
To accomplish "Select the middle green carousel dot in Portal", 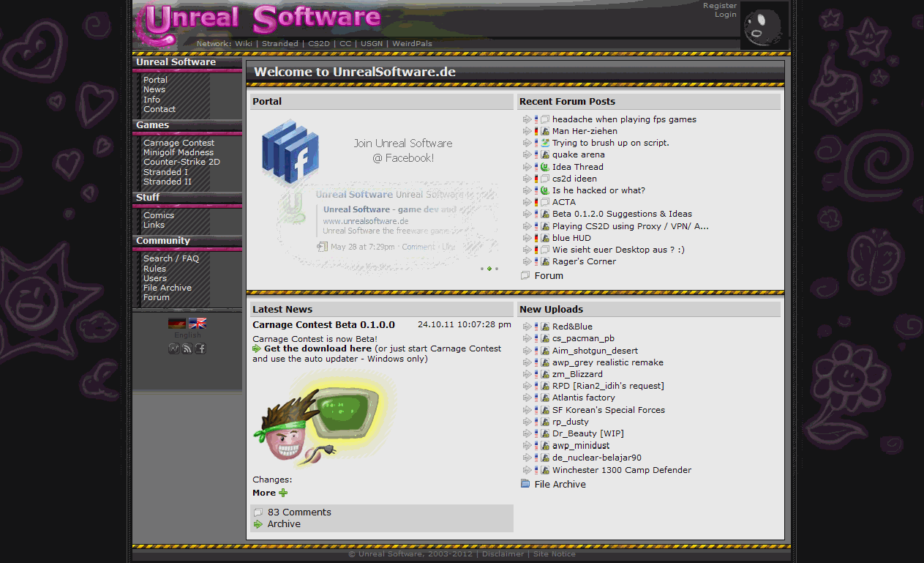I will point(489,269).
